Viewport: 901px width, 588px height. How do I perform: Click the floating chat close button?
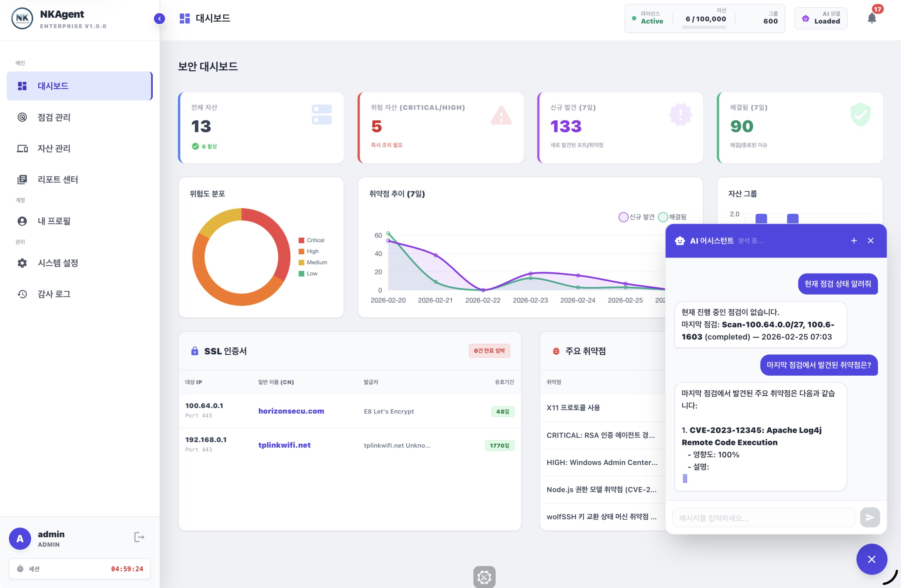pyautogui.click(x=872, y=559)
